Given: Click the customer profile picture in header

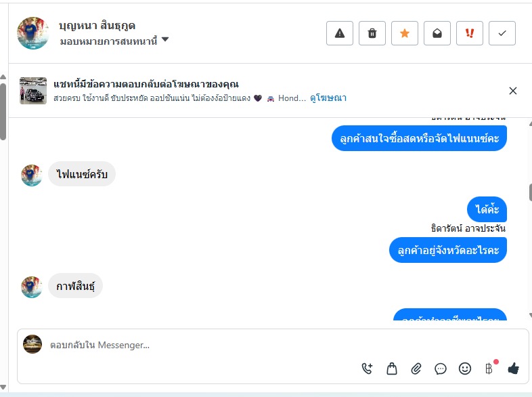Looking at the screenshot, I should point(33,33).
